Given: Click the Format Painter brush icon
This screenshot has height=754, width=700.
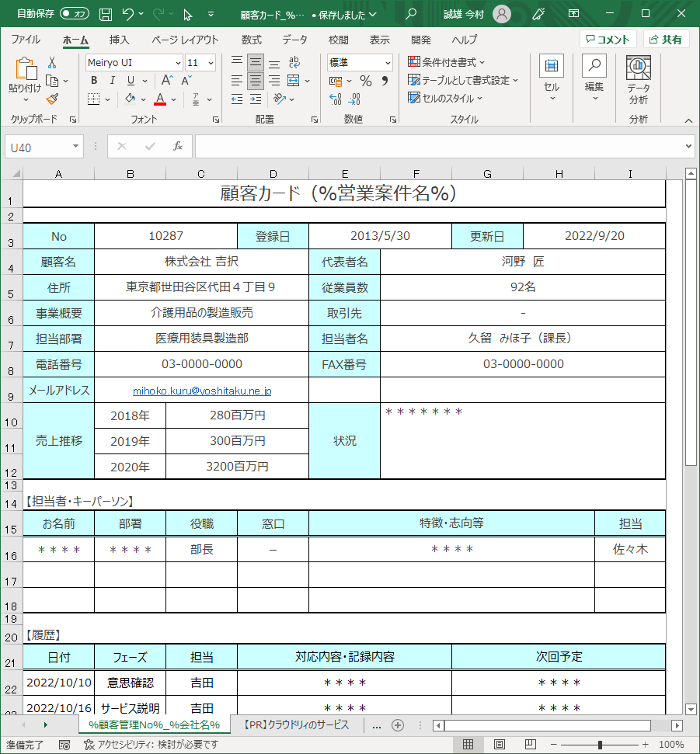Looking at the screenshot, I should (x=52, y=99).
